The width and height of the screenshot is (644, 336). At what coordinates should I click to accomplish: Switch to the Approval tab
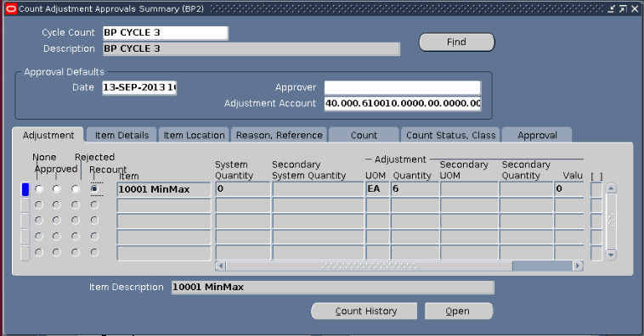537,136
